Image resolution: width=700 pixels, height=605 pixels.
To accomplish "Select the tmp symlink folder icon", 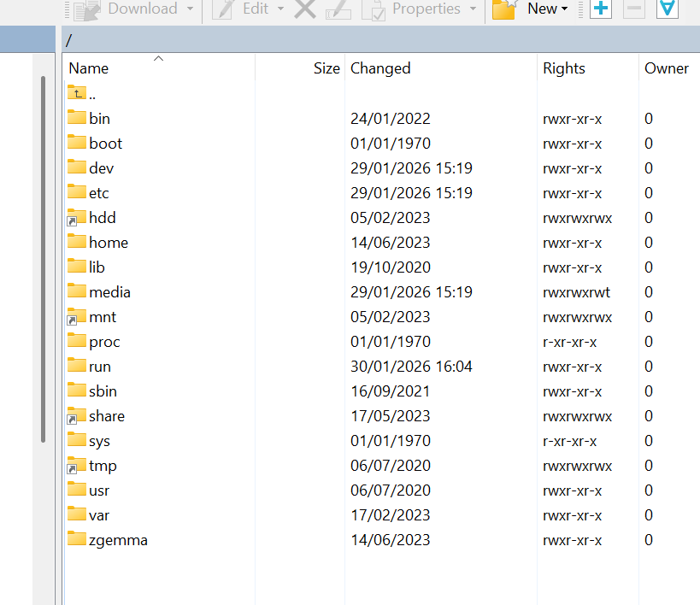I will coord(77,465).
